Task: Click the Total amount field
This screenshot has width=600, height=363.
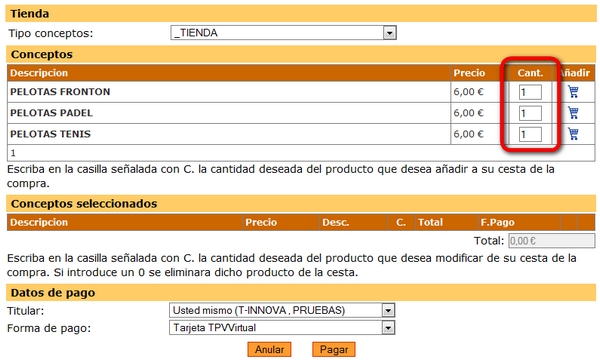Action: tap(551, 241)
